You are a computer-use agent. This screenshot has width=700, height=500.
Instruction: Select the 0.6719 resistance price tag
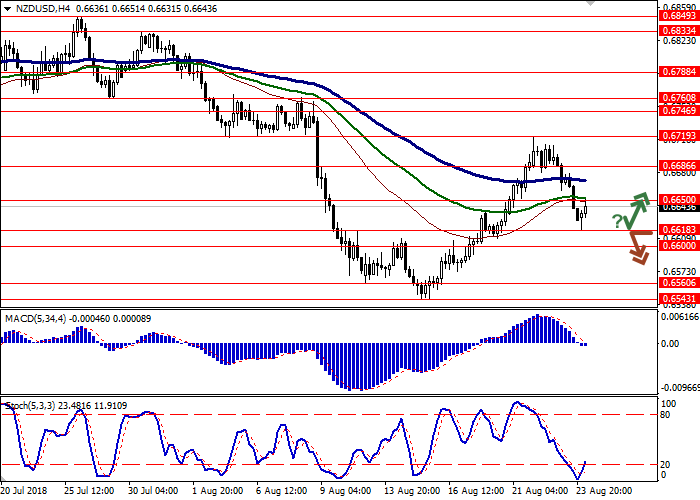click(x=675, y=134)
